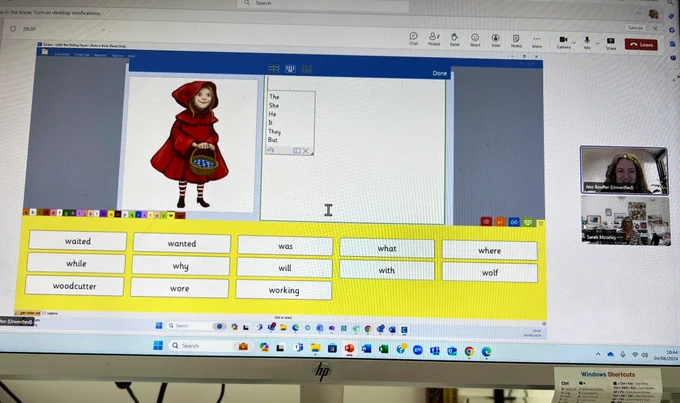Expand the Mic options arrow

point(597,43)
